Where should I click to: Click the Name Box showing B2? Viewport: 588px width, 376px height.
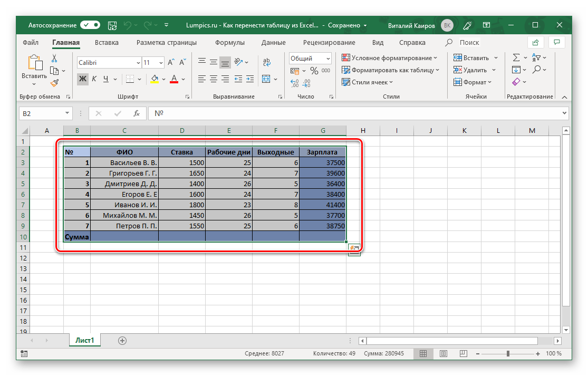(x=45, y=113)
